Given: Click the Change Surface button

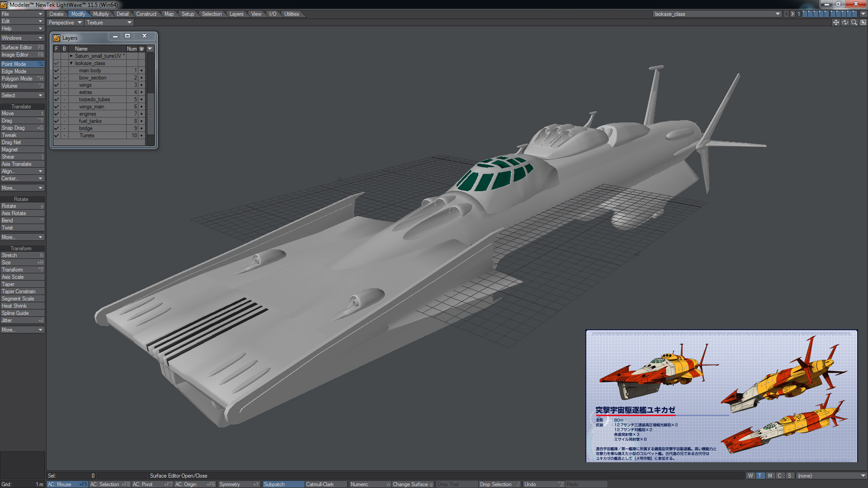Looking at the screenshot, I should (413, 484).
